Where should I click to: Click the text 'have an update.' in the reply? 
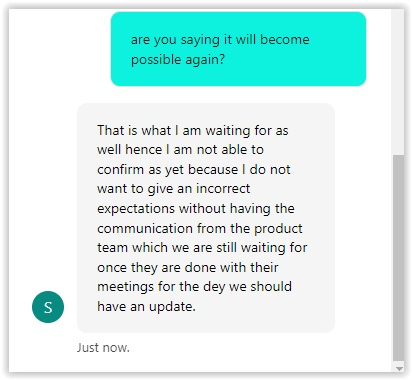[x=146, y=306]
